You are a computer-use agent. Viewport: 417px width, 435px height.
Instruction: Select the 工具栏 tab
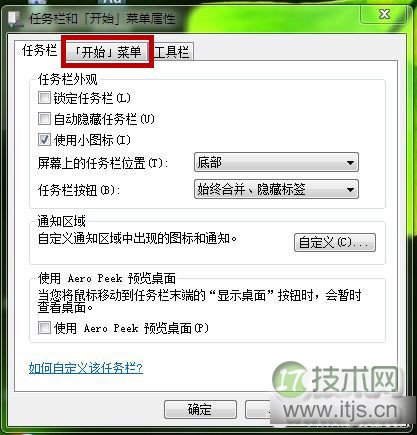[172, 52]
